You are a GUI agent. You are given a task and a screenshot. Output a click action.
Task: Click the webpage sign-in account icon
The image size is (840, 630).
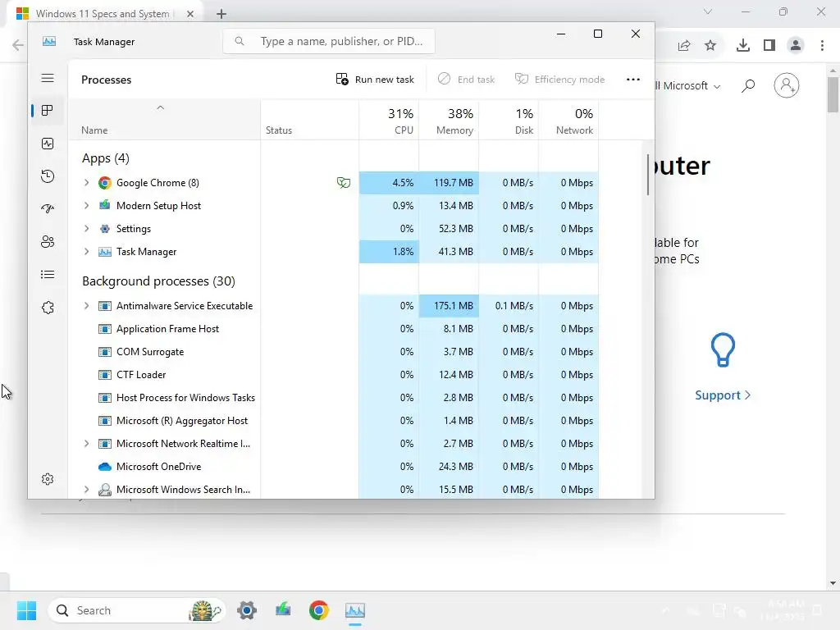787,85
